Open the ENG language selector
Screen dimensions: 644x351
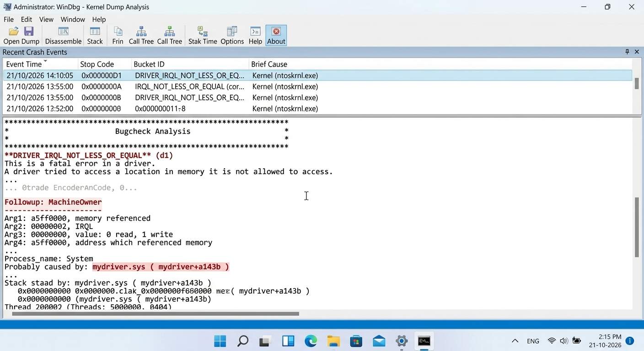click(x=533, y=341)
